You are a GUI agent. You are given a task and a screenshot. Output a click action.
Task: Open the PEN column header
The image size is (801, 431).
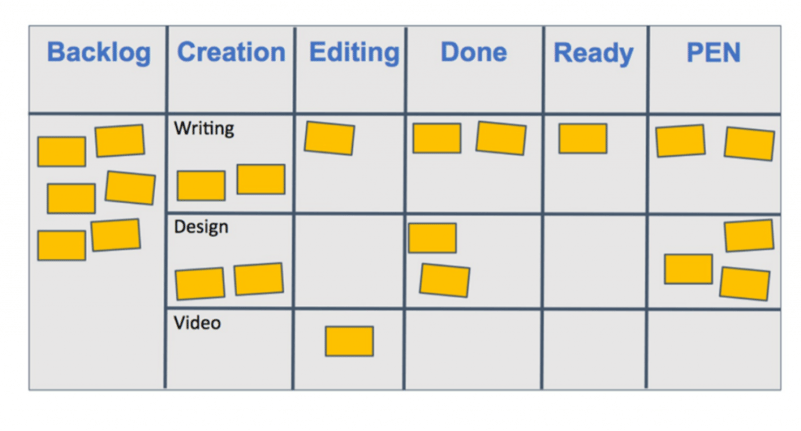click(x=713, y=52)
